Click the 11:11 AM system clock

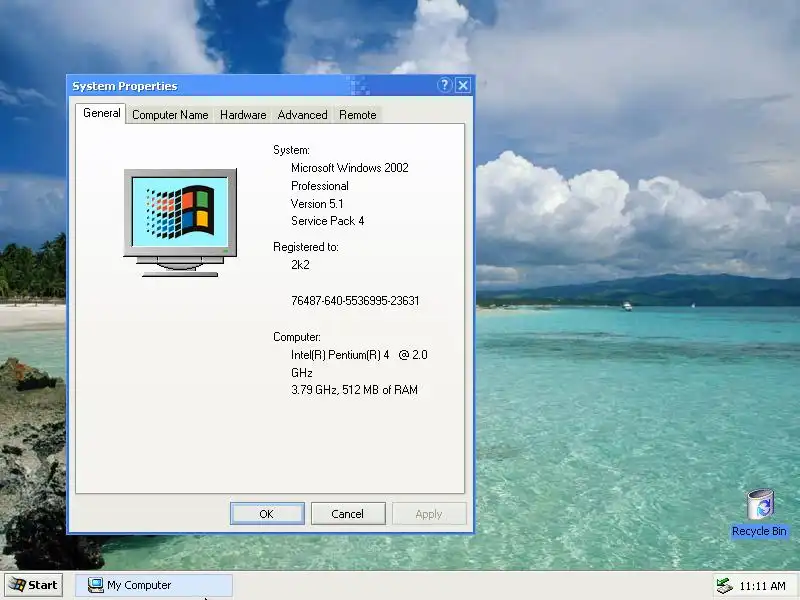point(762,586)
